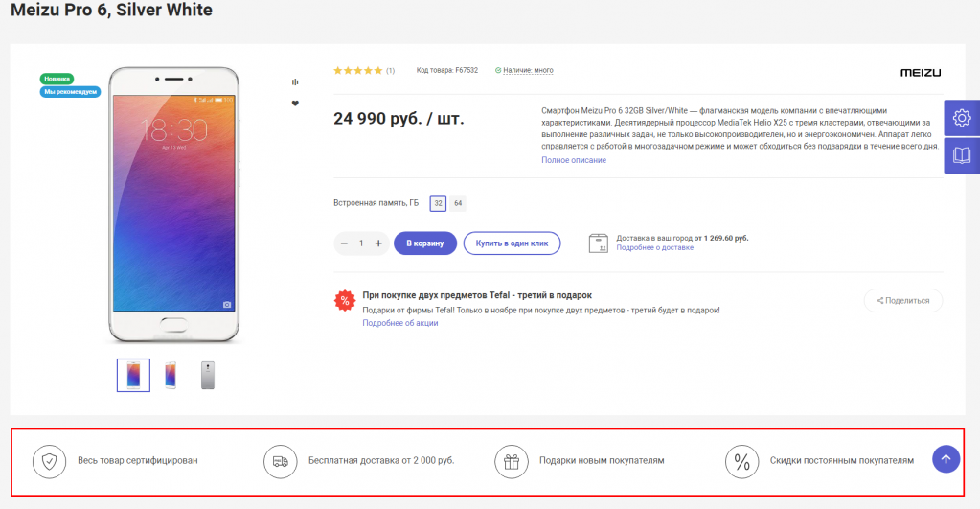Open the book catalog side button

point(961,155)
